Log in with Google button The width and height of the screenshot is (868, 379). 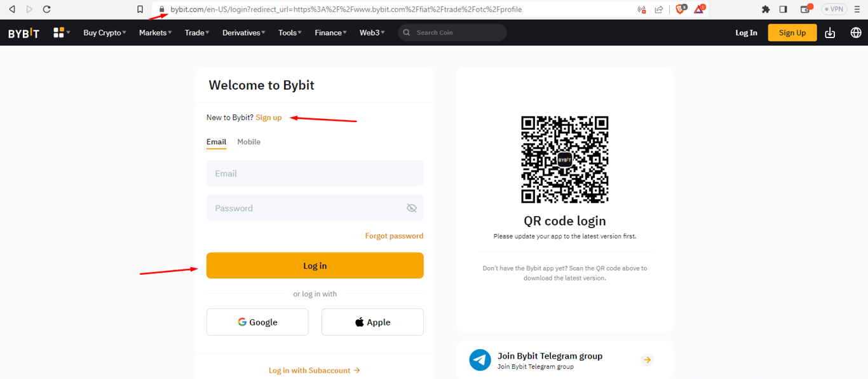click(x=257, y=322)
